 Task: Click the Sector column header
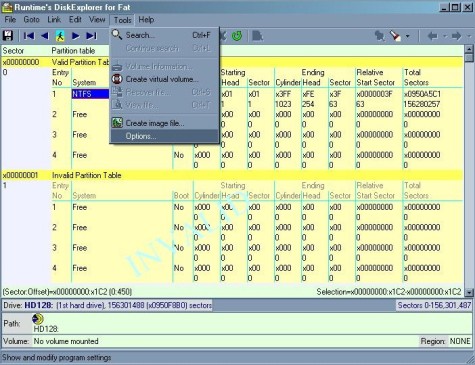[13, 51]
